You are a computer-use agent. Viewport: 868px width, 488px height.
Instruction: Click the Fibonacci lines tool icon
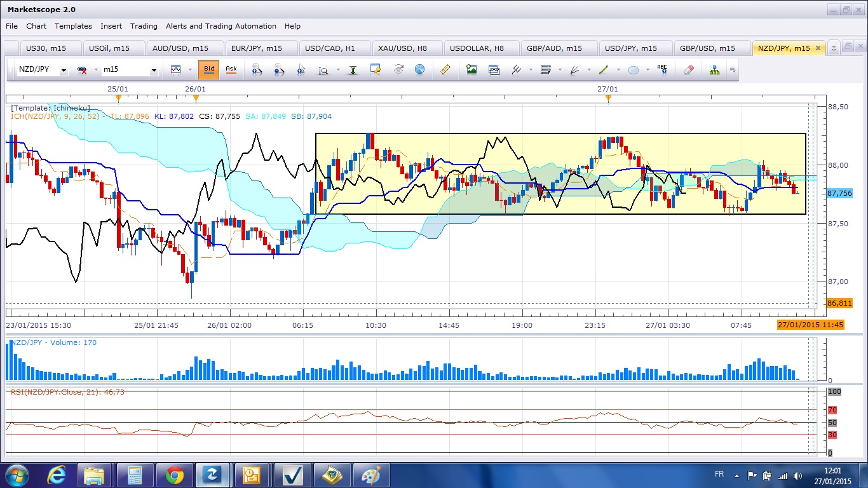(545, 70)
